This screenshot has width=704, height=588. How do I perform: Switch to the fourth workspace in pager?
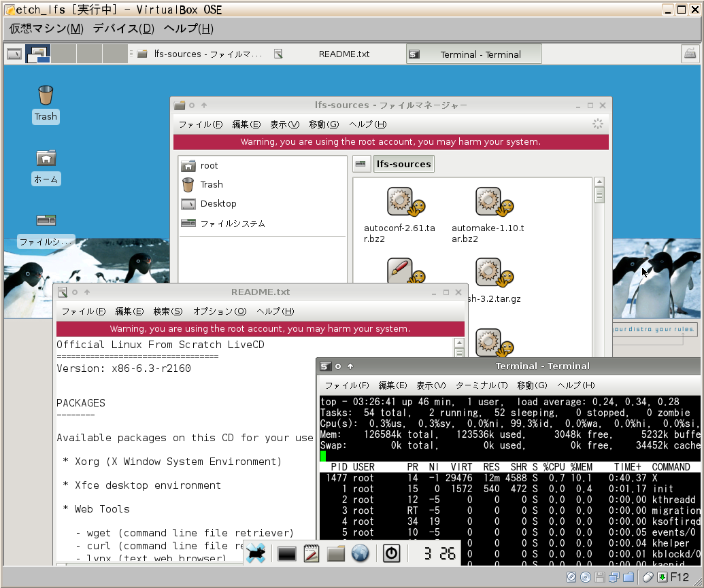(116, 54)
